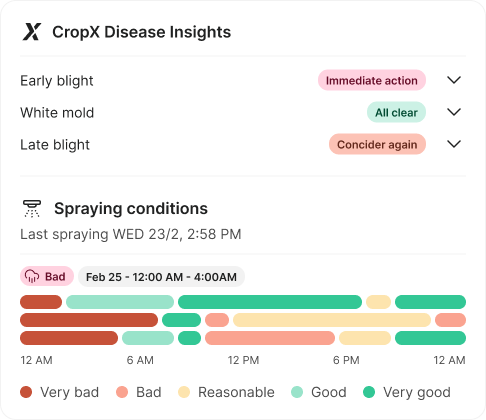Viewport: 486px width, 420px height.
Task: Click the Feb 25 time range chip
Action: point(161,277)
